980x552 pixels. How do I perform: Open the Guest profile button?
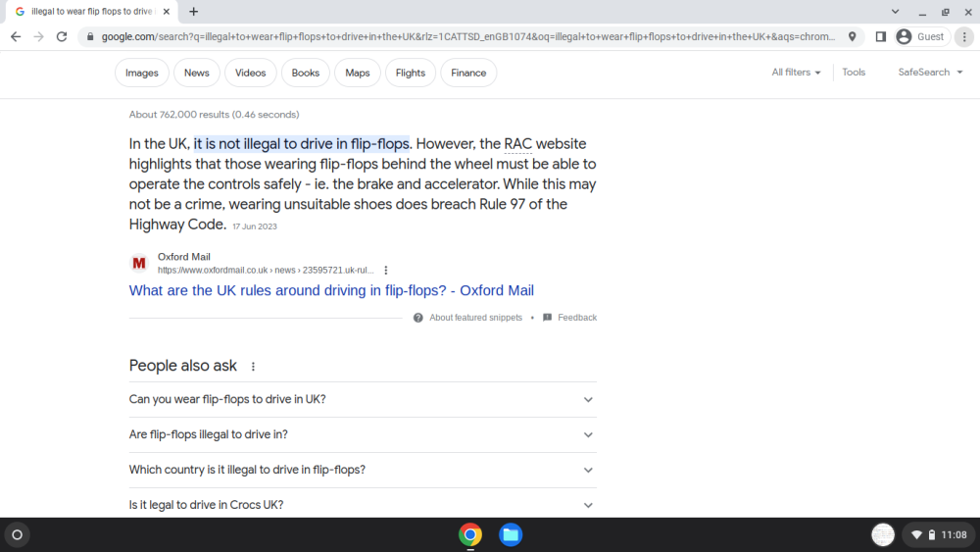pyautogui.click(x=922, y=37)
